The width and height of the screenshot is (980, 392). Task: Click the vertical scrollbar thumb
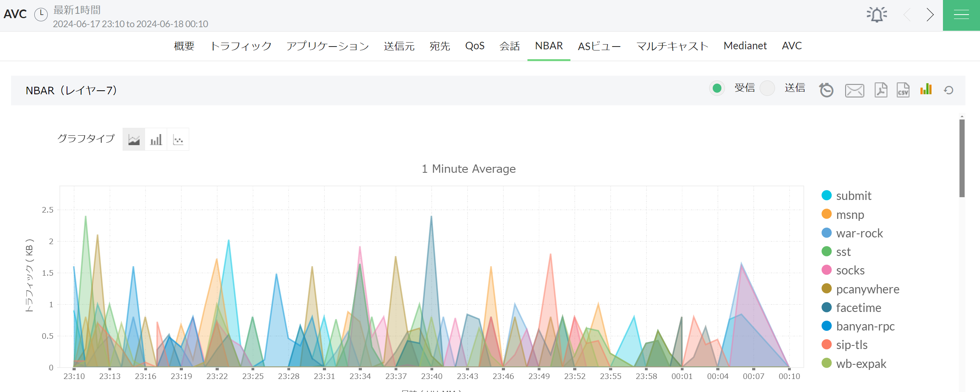962,158
